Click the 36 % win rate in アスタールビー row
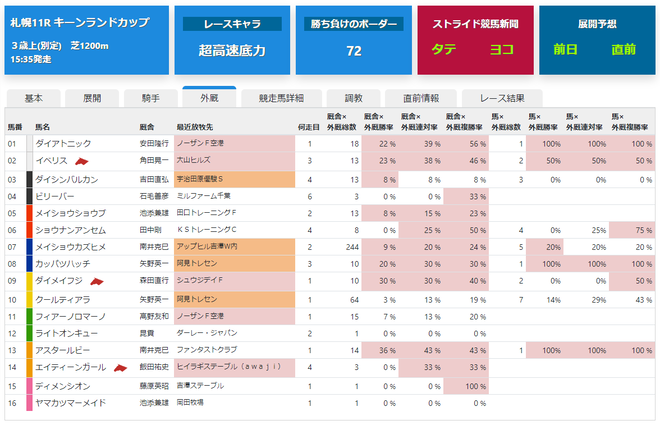This screenshot has width=660, height=425. tap(387, 351)
